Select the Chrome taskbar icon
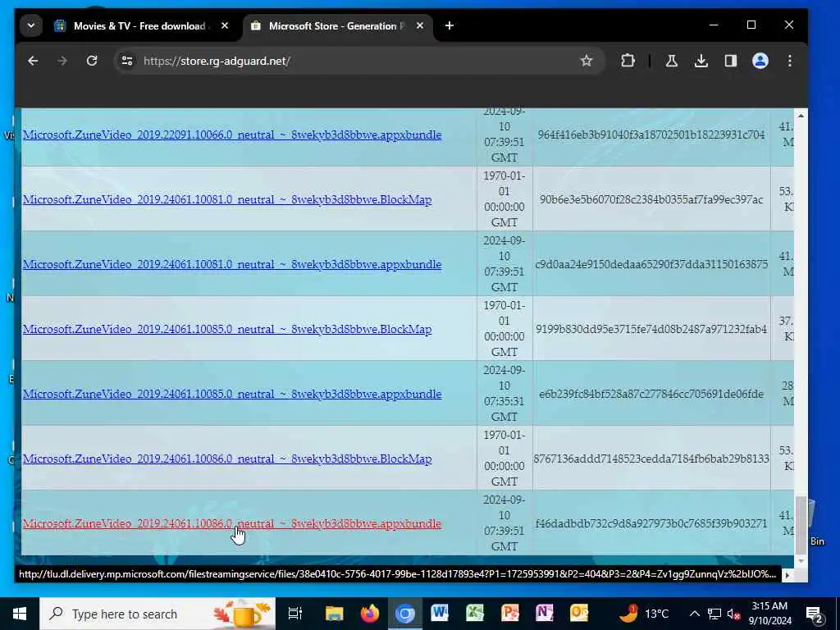Viewport: 840px width, 630px height. [405, 614]
